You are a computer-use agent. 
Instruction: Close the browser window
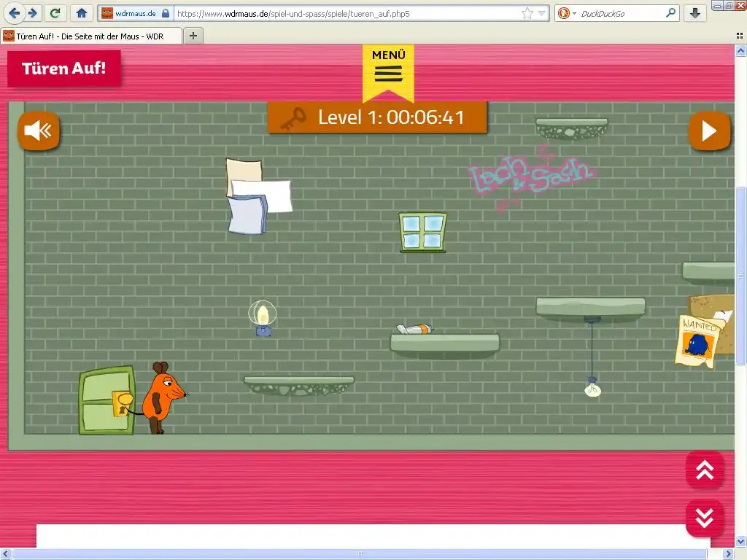741,6
